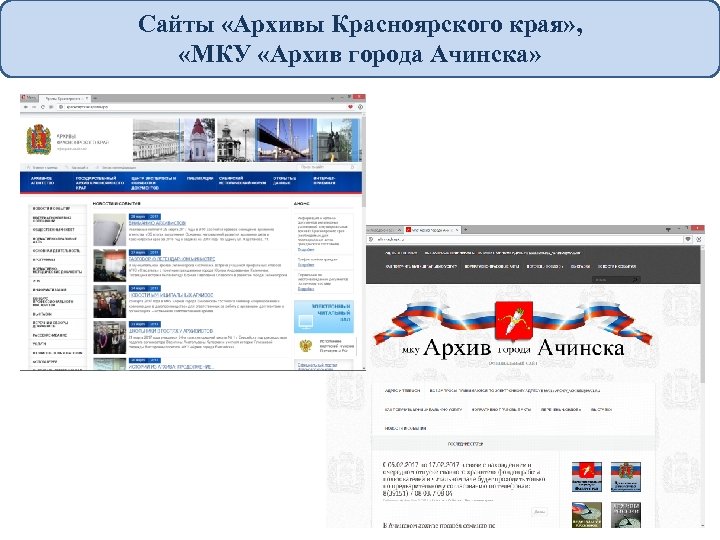Click address bar in Krasnoyarsk archives browser
720x540 pixels.
point(201,107)
